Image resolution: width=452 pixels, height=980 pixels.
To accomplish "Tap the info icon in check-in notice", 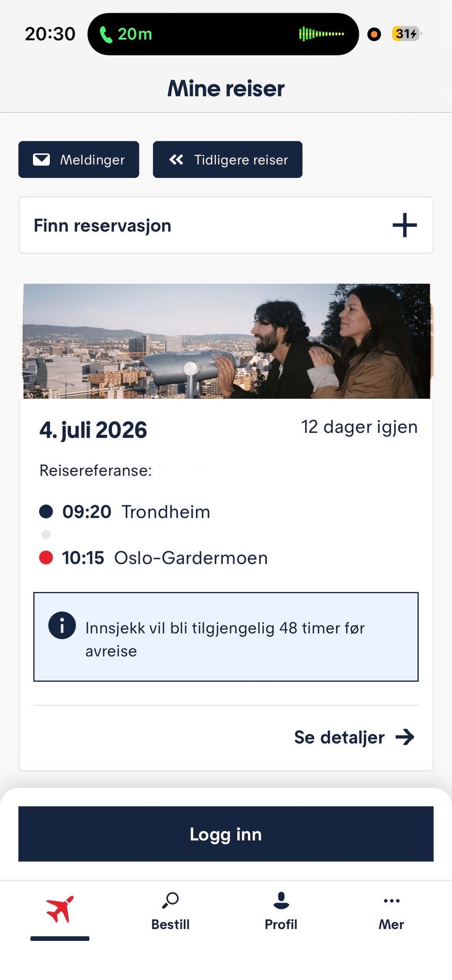I will point(62,625).
